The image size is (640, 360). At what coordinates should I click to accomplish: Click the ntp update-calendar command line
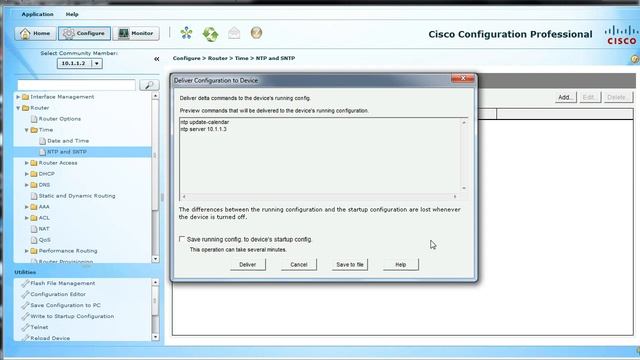point(204,122)
